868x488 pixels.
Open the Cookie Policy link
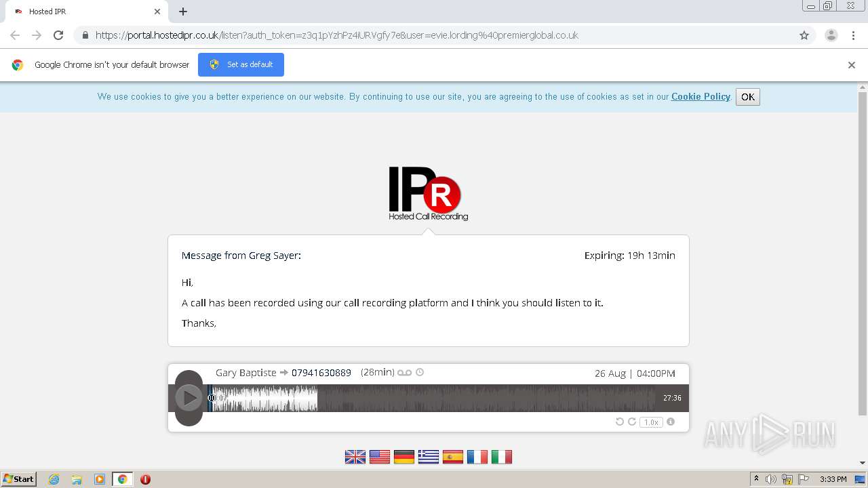pyautogui.click(x=701, y=97)
